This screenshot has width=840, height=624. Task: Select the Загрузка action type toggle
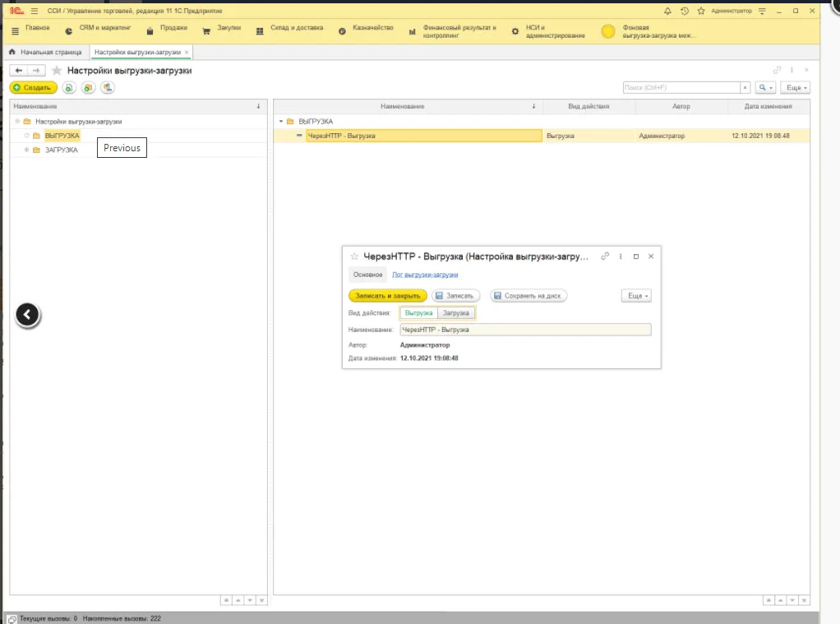coord(456,313)
